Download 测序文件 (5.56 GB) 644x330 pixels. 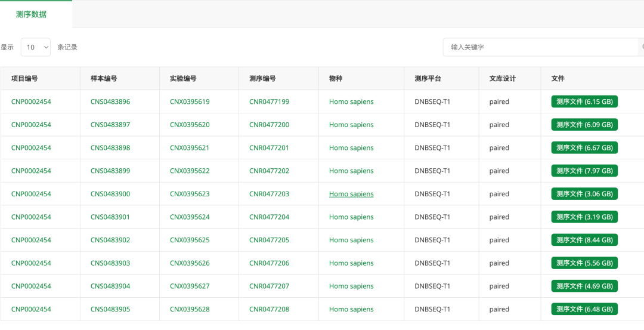click(584, 263)
